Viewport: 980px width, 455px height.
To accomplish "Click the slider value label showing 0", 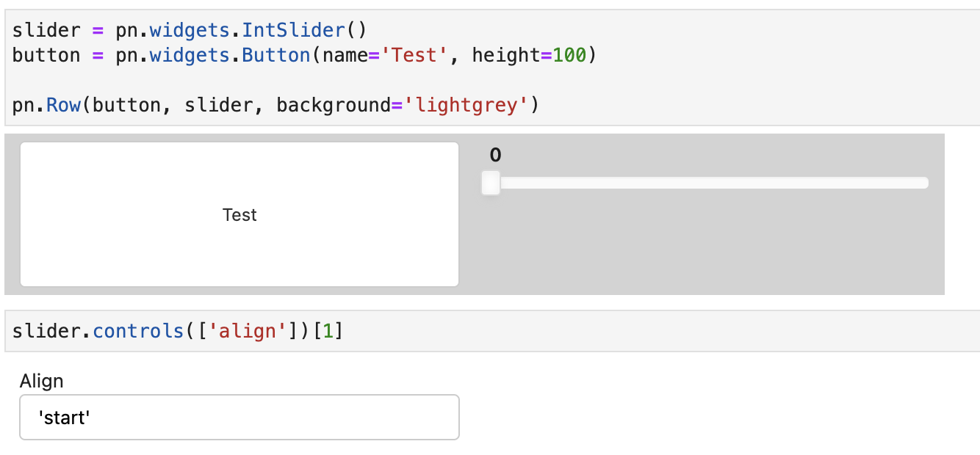I will pos(494,155).
